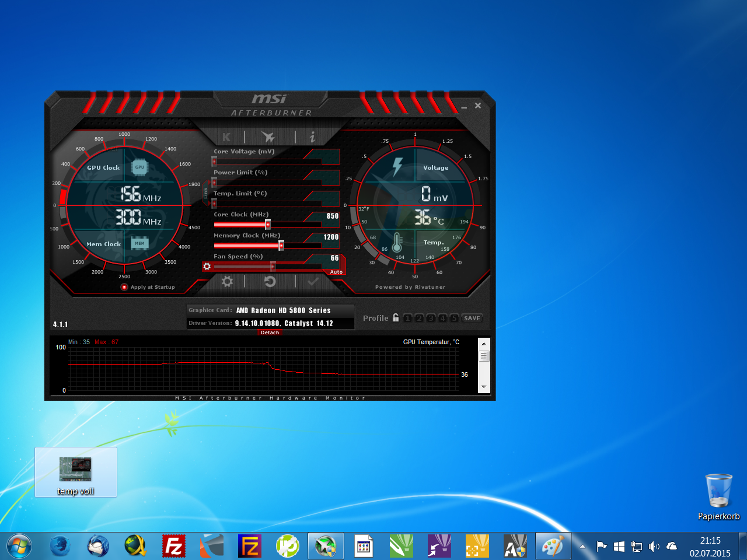Select the Papierkorb desktop icon
747x560 pixels.
[718, 497]
